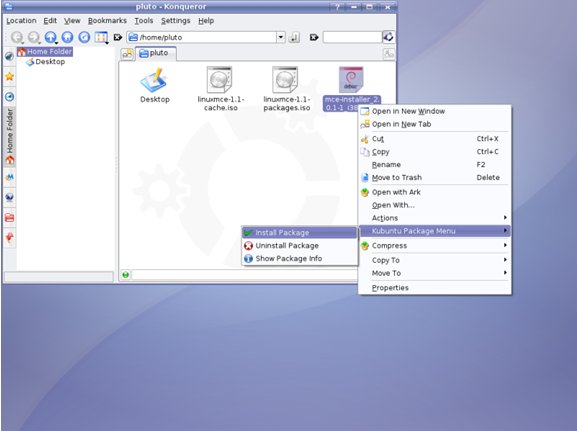Click the search input field in toolbar
This screenshot has height=431, width=577.
tap(352, 37)
